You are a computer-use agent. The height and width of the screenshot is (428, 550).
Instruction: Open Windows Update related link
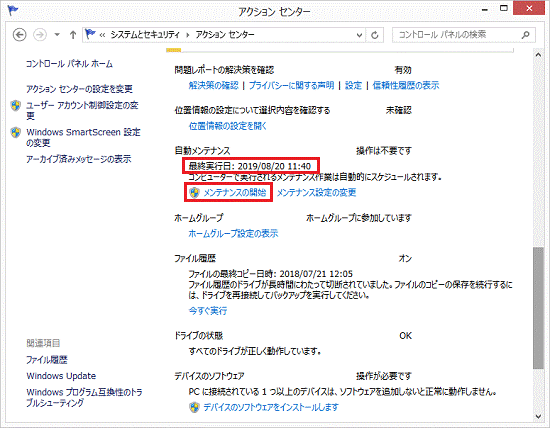tap(61, 376)
